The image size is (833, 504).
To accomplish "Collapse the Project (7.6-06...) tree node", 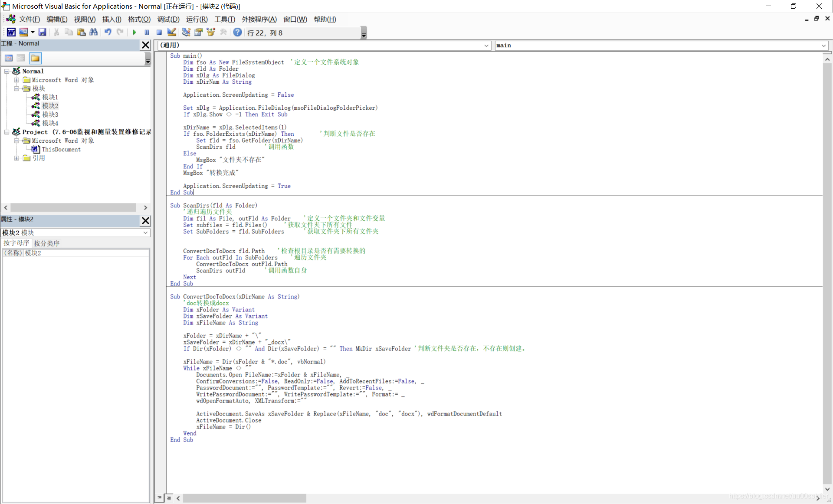I will coord(7,132).
